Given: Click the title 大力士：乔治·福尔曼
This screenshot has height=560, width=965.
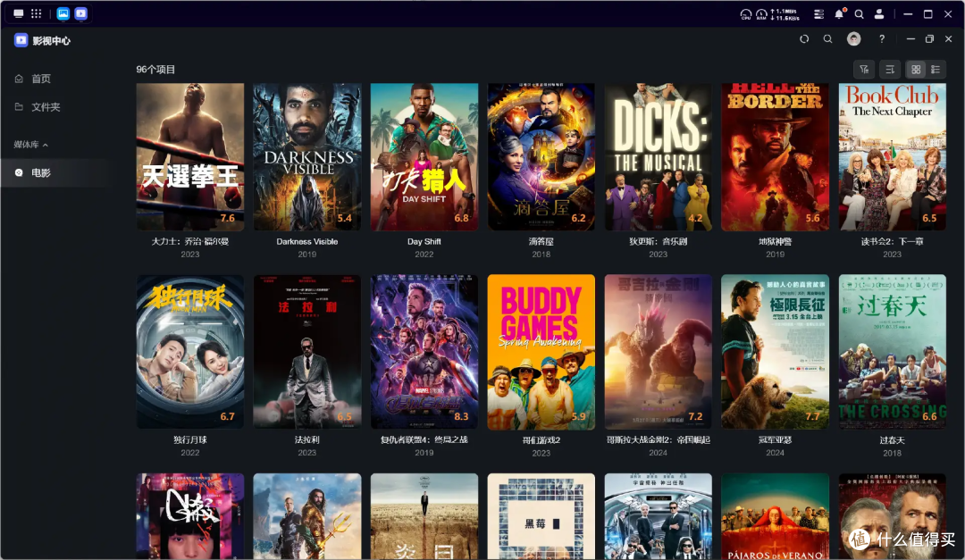Looking at the screenshot, I should pyautogui.click(x=190, y=241).
